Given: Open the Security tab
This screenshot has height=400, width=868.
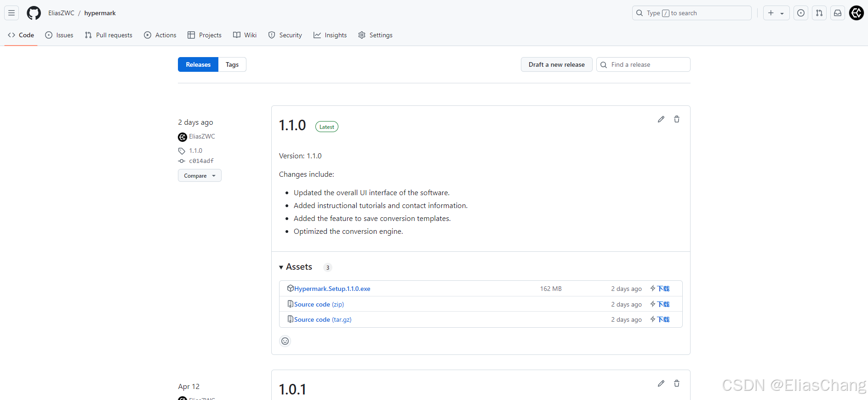Looking at the screenshot, I should (x=285, y=35).
